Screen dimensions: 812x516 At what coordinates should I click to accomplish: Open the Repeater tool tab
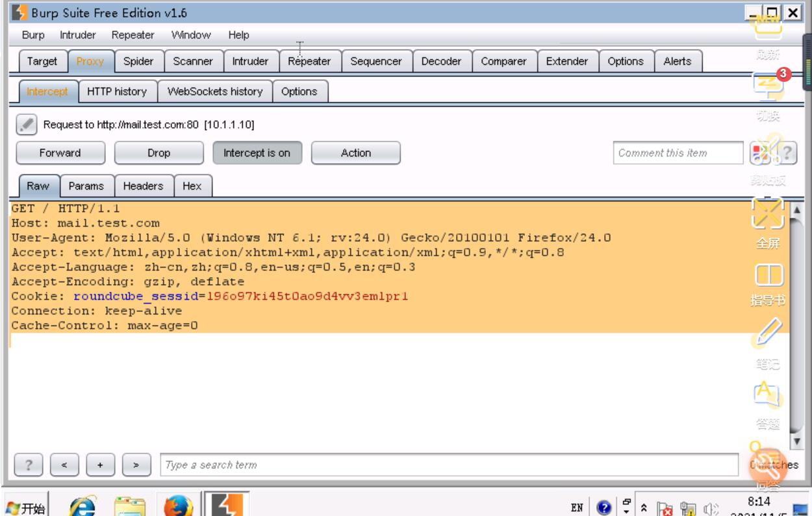coord(309,62)
